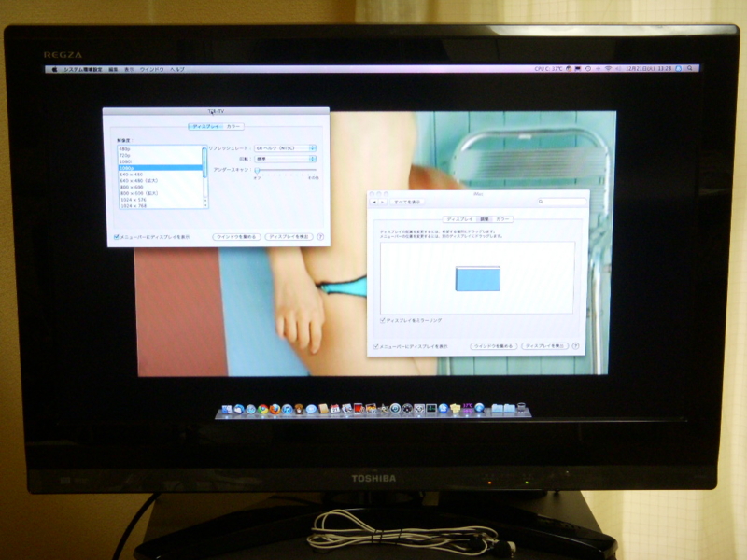
Task: Click the Spotlight search icon in menu bar
Action: tap(690, 68)
